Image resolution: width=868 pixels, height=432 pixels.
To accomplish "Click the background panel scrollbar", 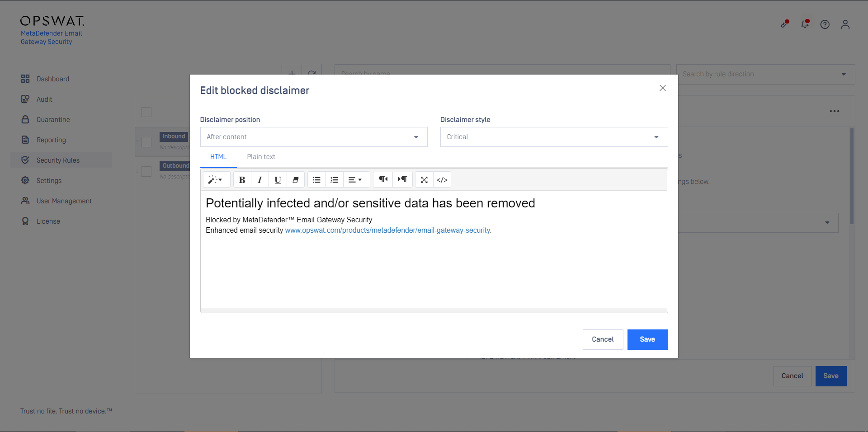I will 852,176.
